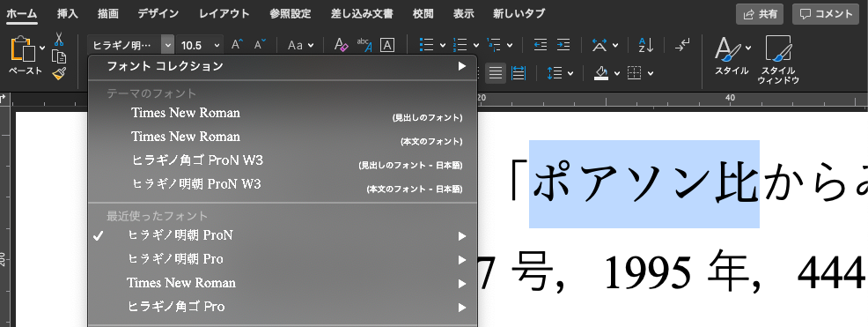Justify paragraph alignment
This screenshot has width=868, height=327.
496,72
